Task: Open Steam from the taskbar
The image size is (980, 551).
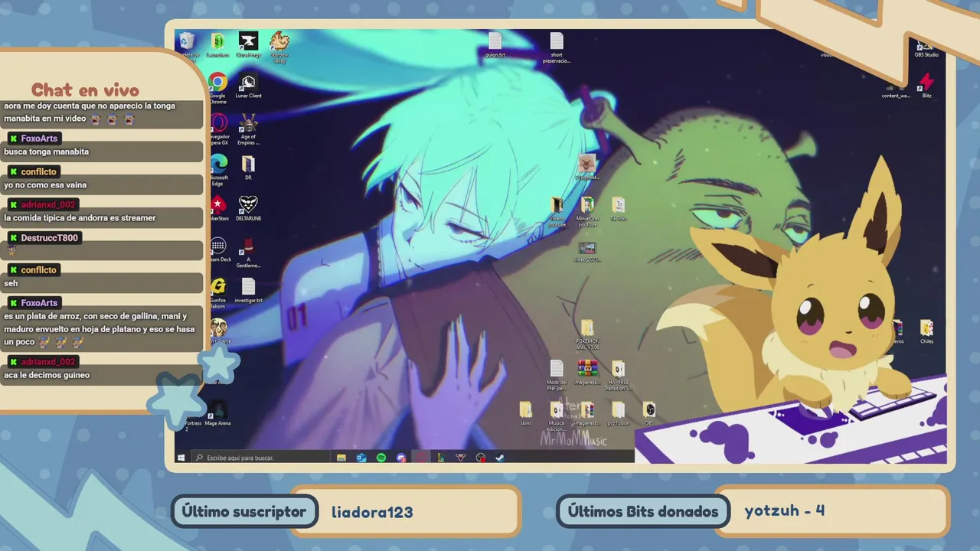Action: (500, 458)
